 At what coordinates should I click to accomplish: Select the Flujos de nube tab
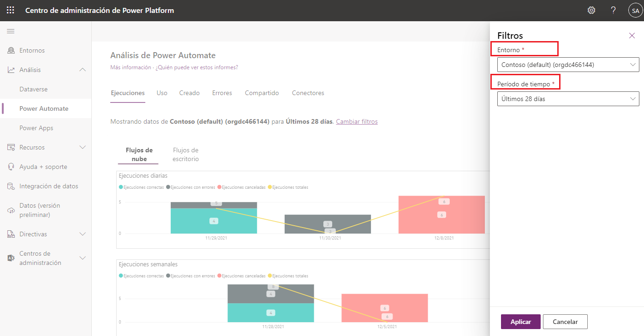pyautogui.click(x=139, y=155)
